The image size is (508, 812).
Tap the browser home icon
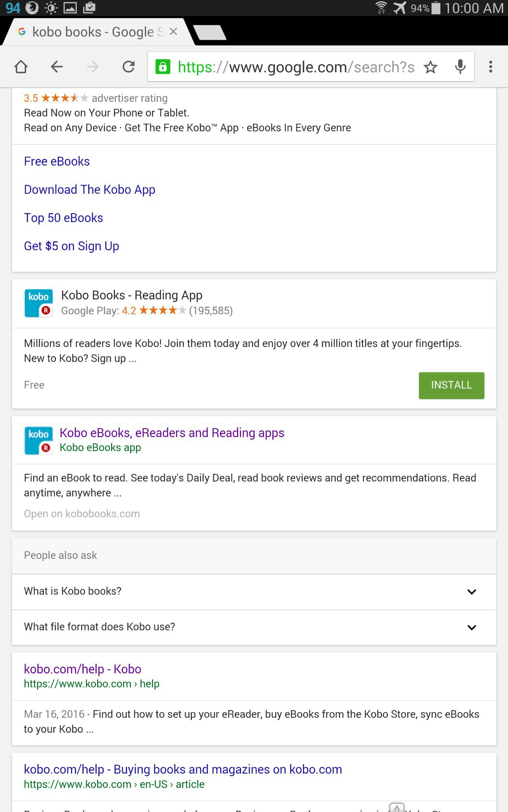[21, 67]
